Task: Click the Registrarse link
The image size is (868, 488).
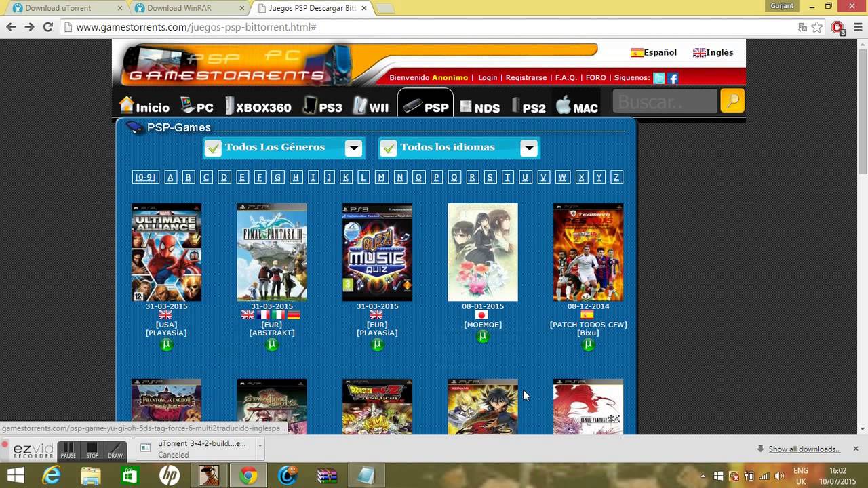Action: coord(526,78)
